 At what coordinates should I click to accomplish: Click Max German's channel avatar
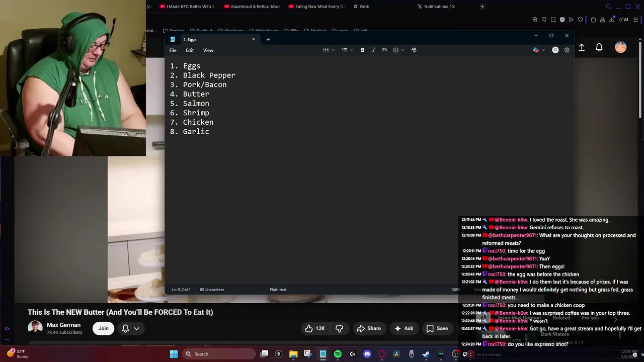(35, 328)
